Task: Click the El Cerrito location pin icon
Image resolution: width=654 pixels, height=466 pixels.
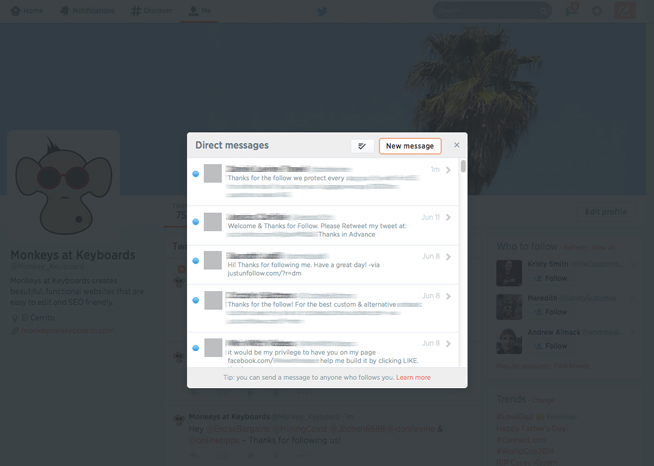Action: [15, 318]
